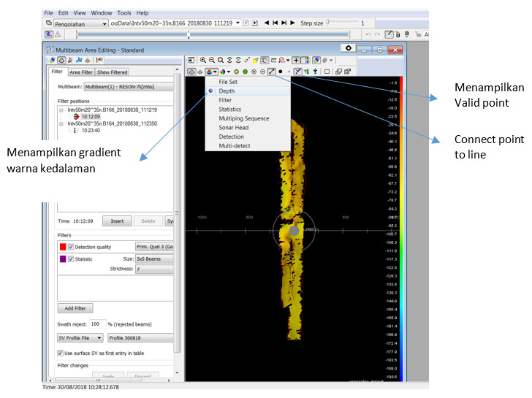532x398 pixels.
Task: Click the zoom in magnifier icon
Action: (x=203, y=60)
